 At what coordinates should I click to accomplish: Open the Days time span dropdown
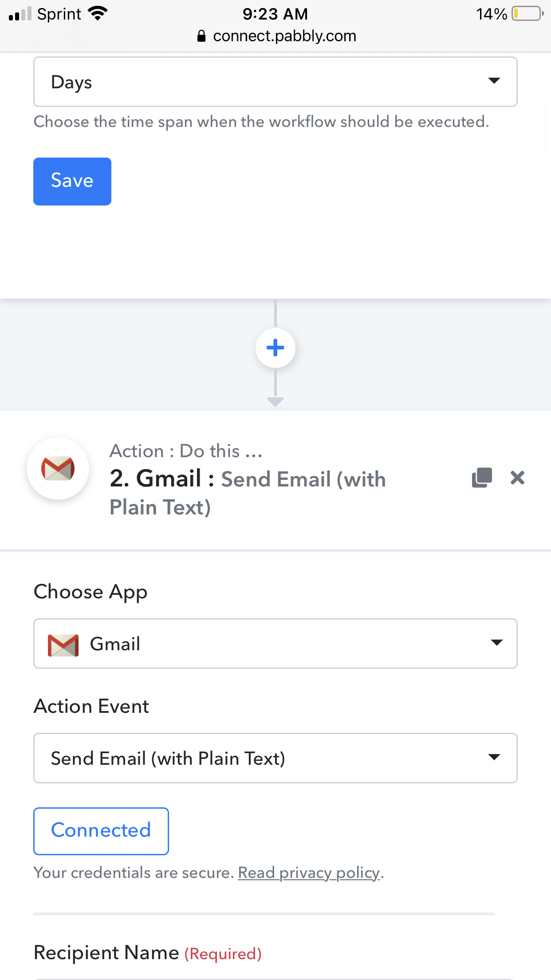[275, 82]
